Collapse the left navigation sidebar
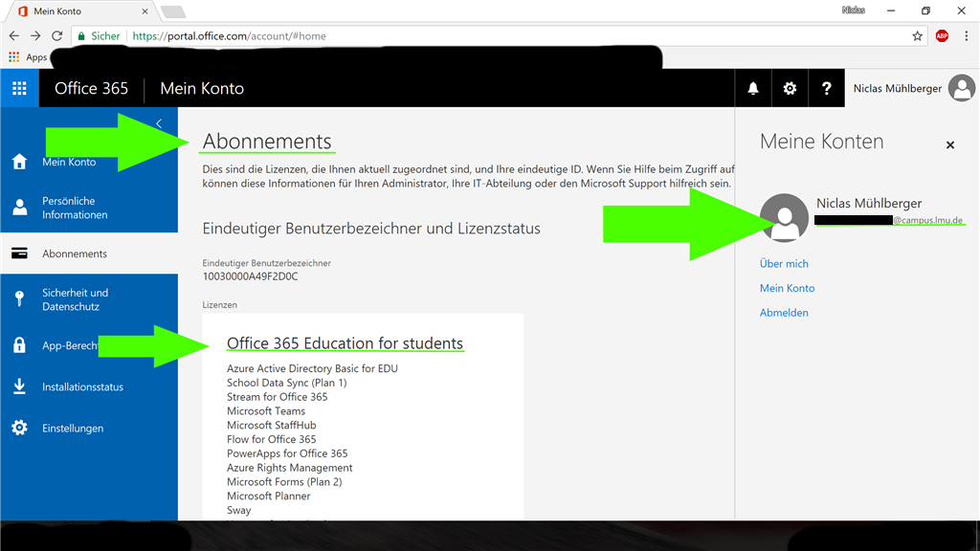The image size is (980, 551). (159, 123)
